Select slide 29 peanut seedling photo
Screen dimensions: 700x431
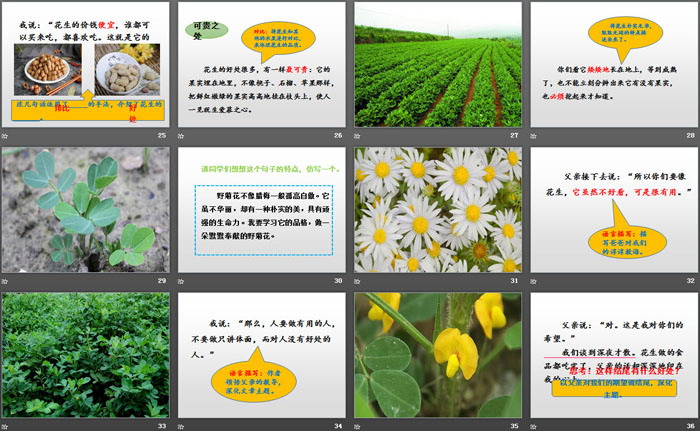click(85, 210)
